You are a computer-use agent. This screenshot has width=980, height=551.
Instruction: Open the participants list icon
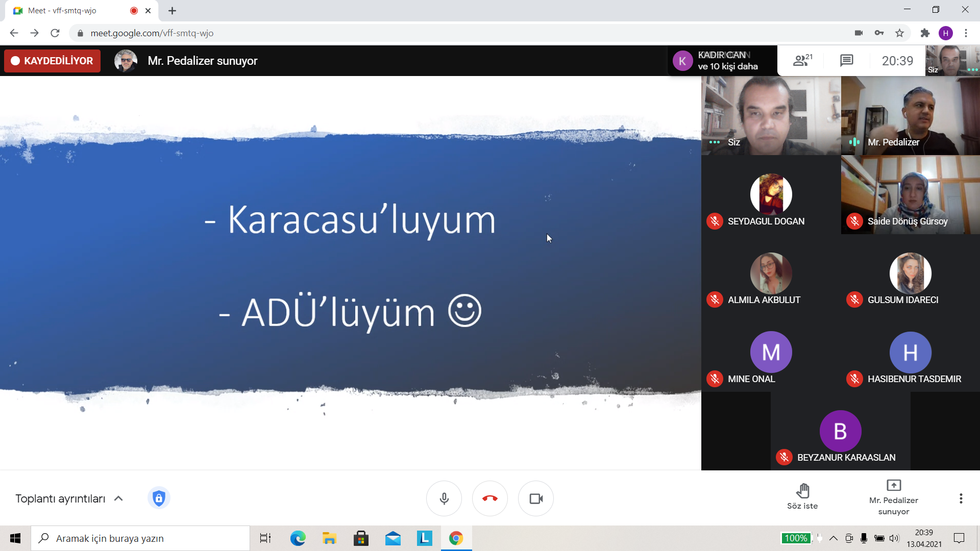802,61
